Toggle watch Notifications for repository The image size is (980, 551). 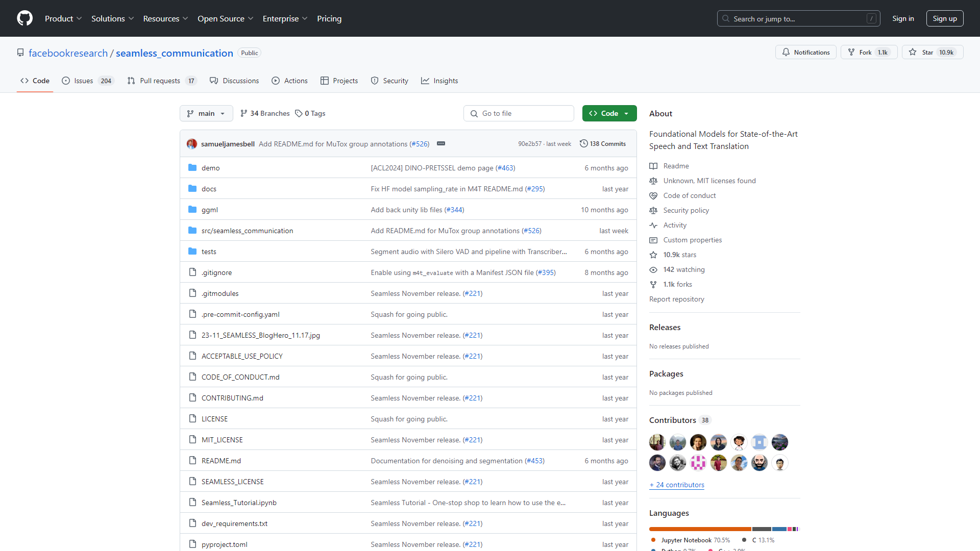[x=806, y=53]
